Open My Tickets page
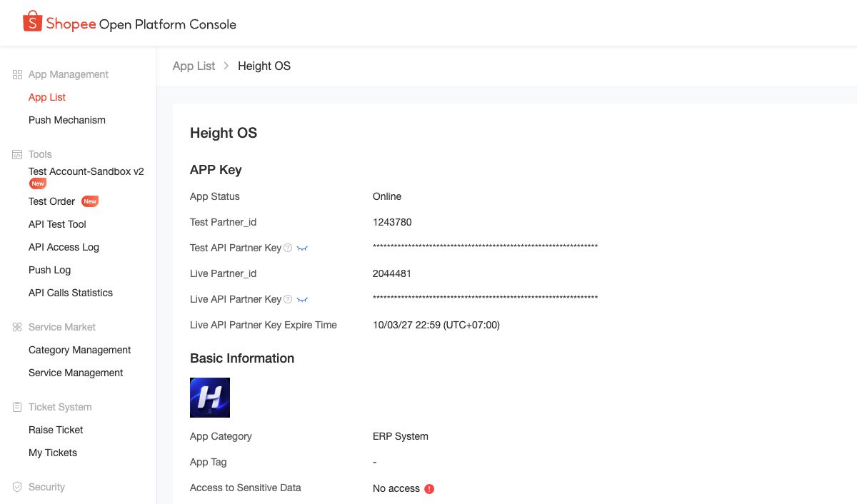The height and width of the screenshot is (504, 857). point(53,453)
